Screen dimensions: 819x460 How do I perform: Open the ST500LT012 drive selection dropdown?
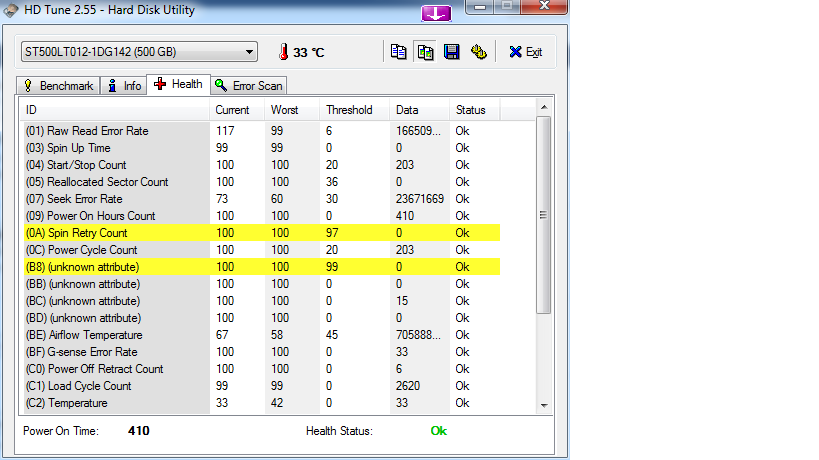(139, 52)
